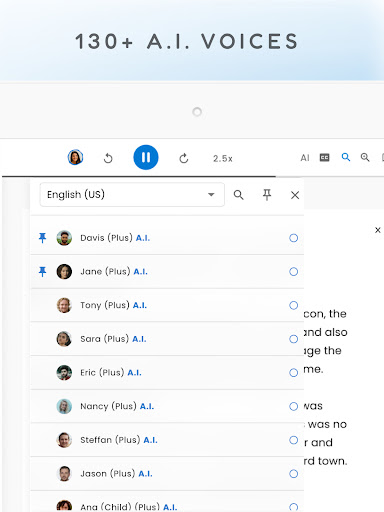Pick the Steffan (Plus) A.I. voice entry
The width and height of the screenshot is (384, 512).
point(167,440)
